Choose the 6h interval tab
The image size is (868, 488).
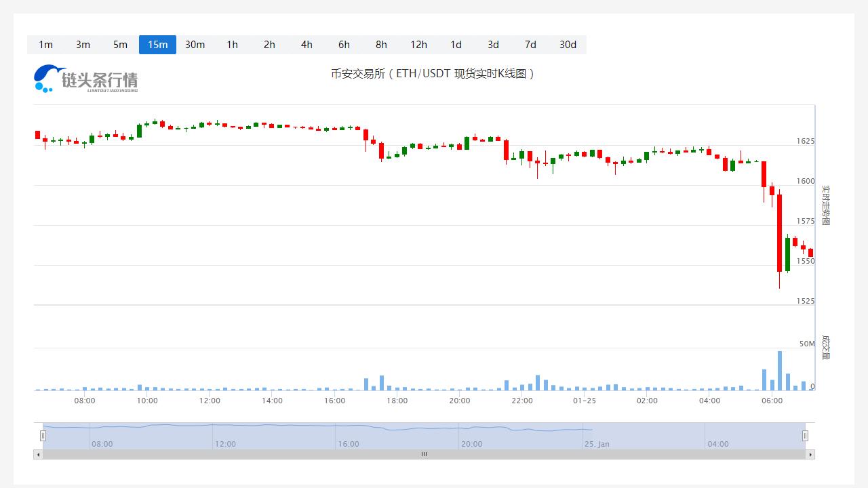[344, 45]
